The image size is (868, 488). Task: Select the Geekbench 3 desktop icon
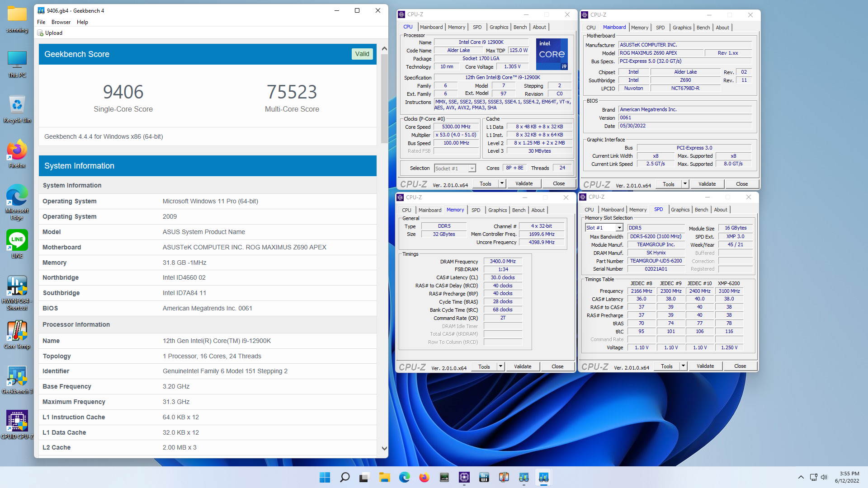point(17,380)
